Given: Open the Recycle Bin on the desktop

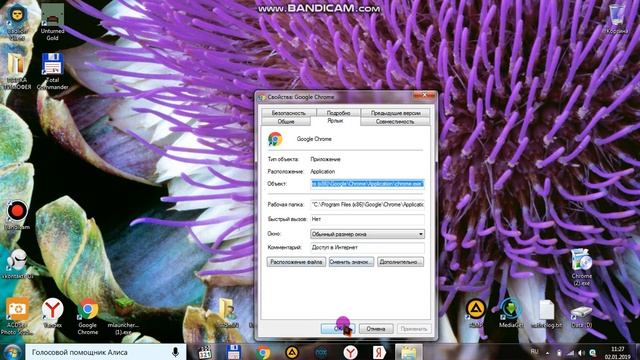Looking at the screenshot, I should [617, 19].
